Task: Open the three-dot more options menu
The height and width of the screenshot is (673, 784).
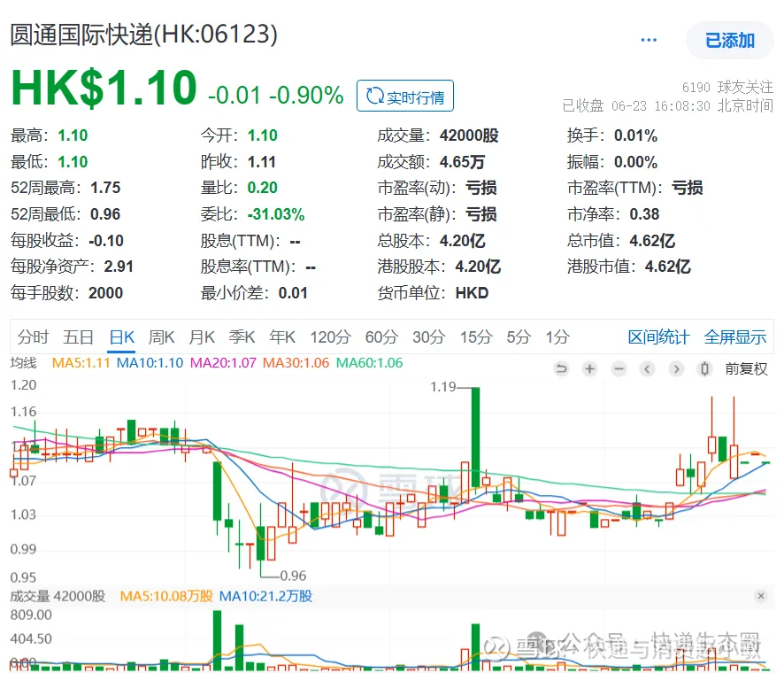Action: click(649, 40)
